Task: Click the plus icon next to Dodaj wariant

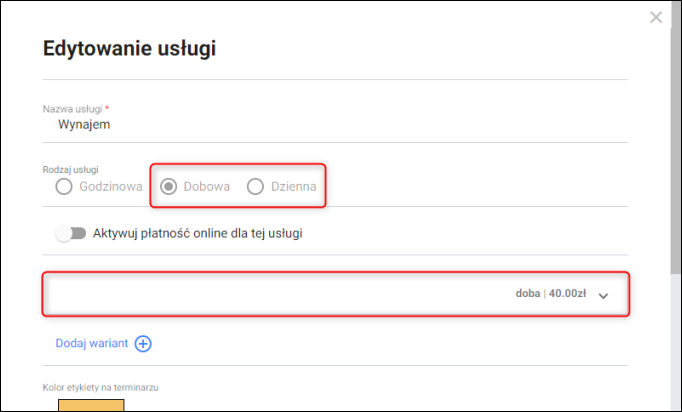Action: click(143, 344)
